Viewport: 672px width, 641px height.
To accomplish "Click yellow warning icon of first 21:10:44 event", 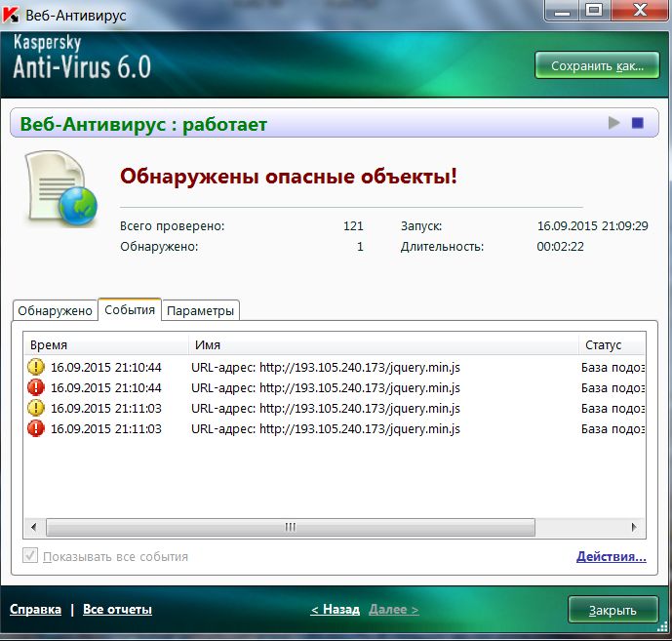I will tap(37, 367).
